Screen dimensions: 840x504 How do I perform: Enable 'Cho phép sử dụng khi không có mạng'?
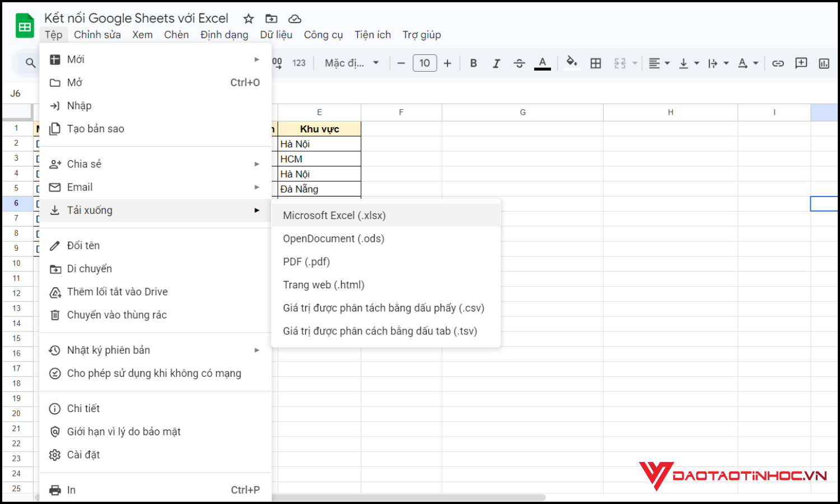point(153,373)
